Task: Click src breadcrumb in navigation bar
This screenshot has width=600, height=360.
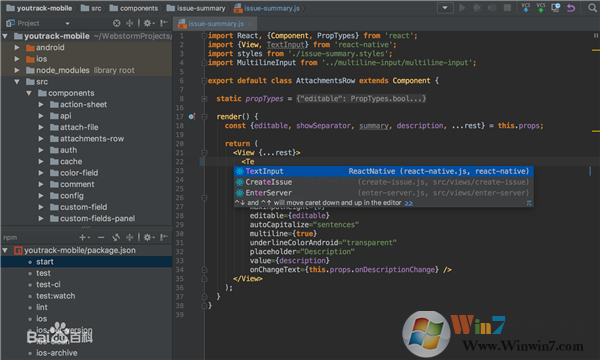Action: coord(91,8)
